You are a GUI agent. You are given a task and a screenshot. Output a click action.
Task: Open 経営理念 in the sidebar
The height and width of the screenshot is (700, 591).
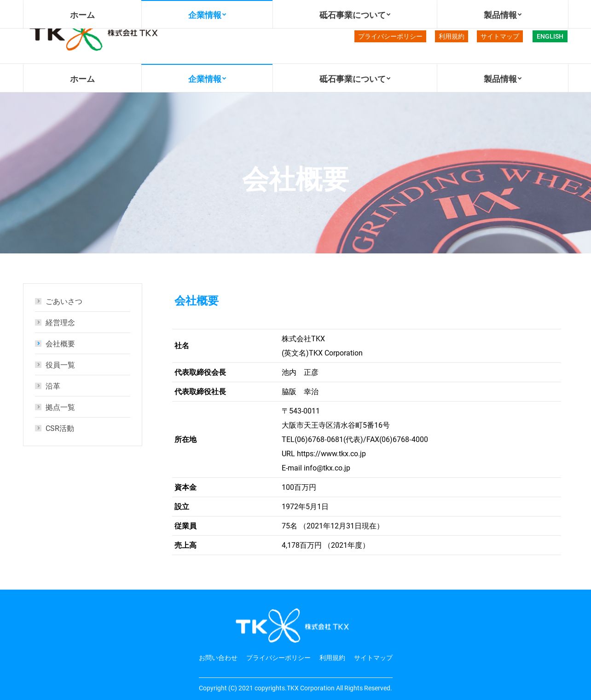pos(60,323)
